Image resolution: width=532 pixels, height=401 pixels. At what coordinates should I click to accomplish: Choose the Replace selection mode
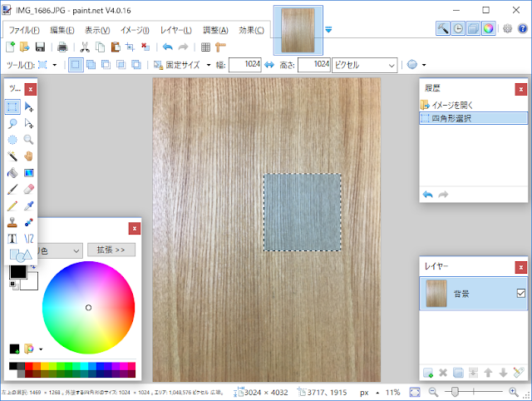(76, 65)
